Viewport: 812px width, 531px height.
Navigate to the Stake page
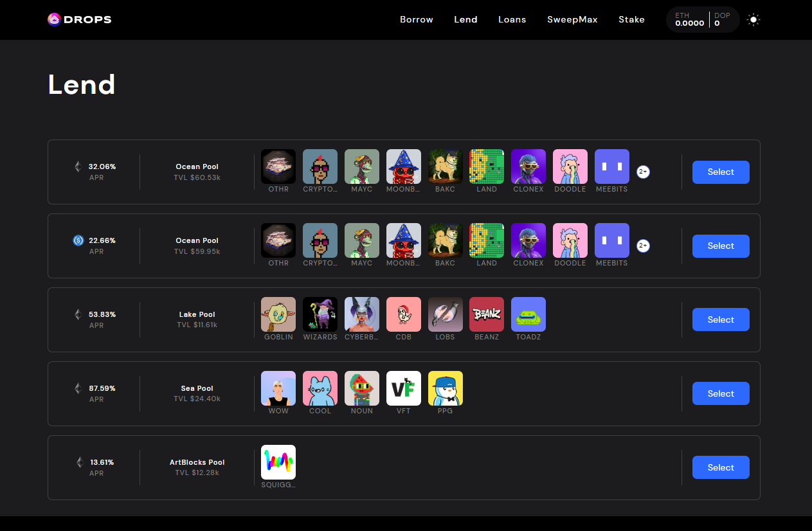[x=631, y=19]
